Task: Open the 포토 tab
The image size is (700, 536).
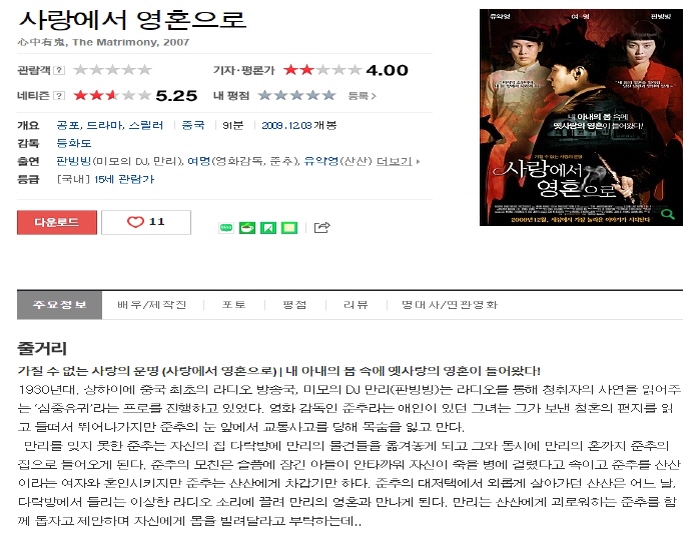Action: [x=234, y=305]
